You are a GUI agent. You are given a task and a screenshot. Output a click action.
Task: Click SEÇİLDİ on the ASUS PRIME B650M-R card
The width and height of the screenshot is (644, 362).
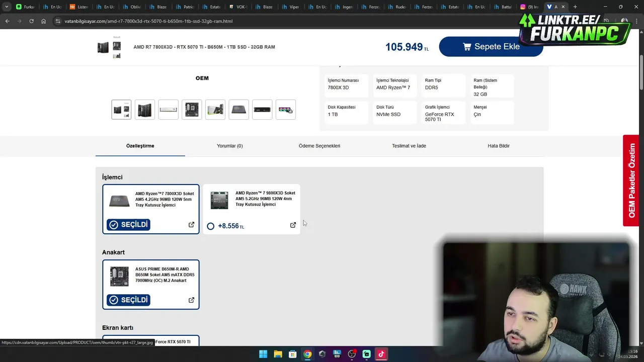pyautogui.click(x=128, y=300)
